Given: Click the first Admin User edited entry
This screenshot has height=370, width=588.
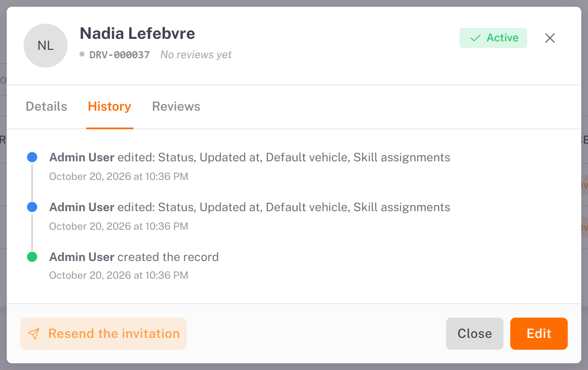Looking at the screenshot, I should [250, 158].
